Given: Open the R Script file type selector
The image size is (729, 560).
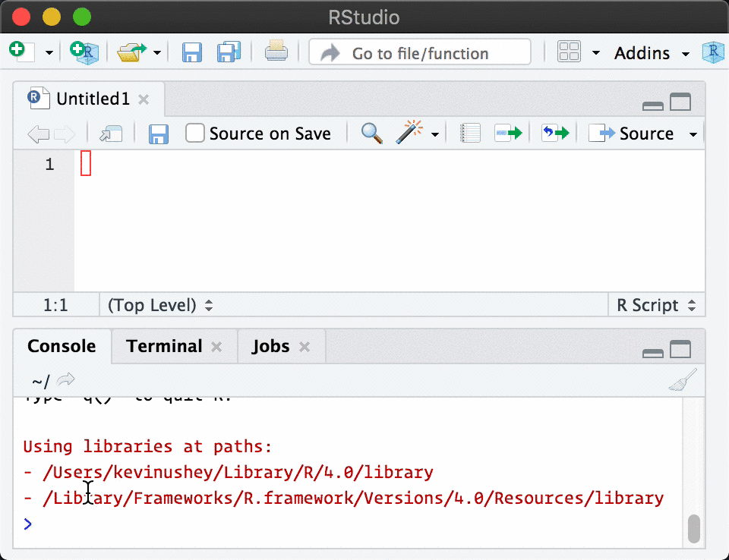Looking at the screenshot, I should pyautogui.click(x=656, y=305).
